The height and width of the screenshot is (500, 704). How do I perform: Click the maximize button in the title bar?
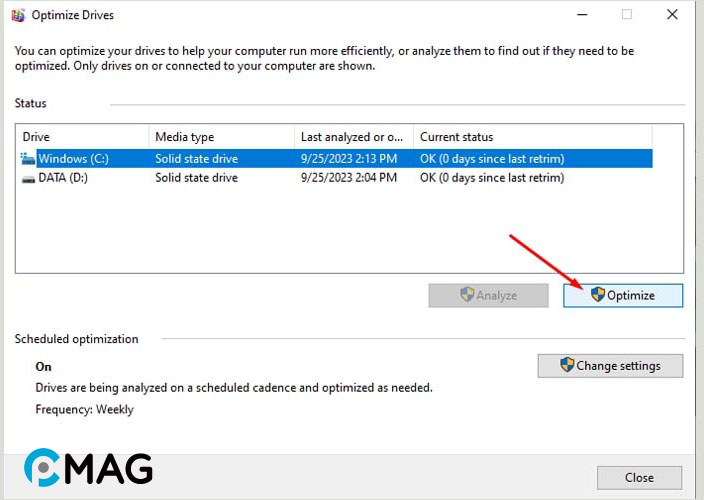click(x=627, y=15)
